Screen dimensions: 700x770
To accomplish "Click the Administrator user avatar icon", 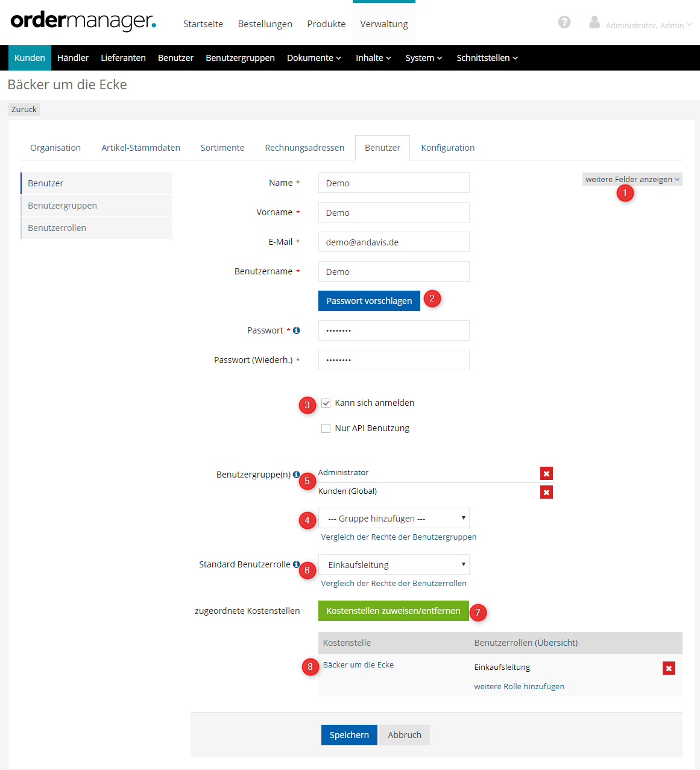I will tap(594, 23).
